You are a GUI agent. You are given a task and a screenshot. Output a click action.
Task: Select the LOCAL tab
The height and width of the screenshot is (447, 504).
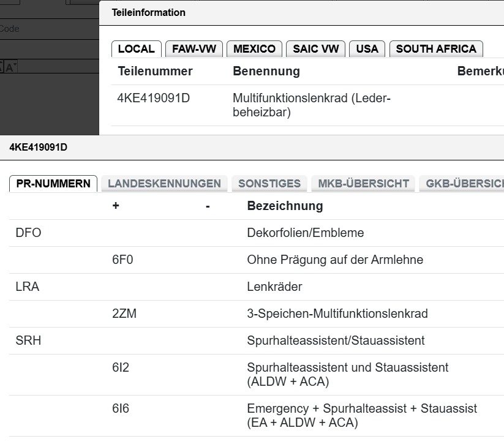point(137,49)
